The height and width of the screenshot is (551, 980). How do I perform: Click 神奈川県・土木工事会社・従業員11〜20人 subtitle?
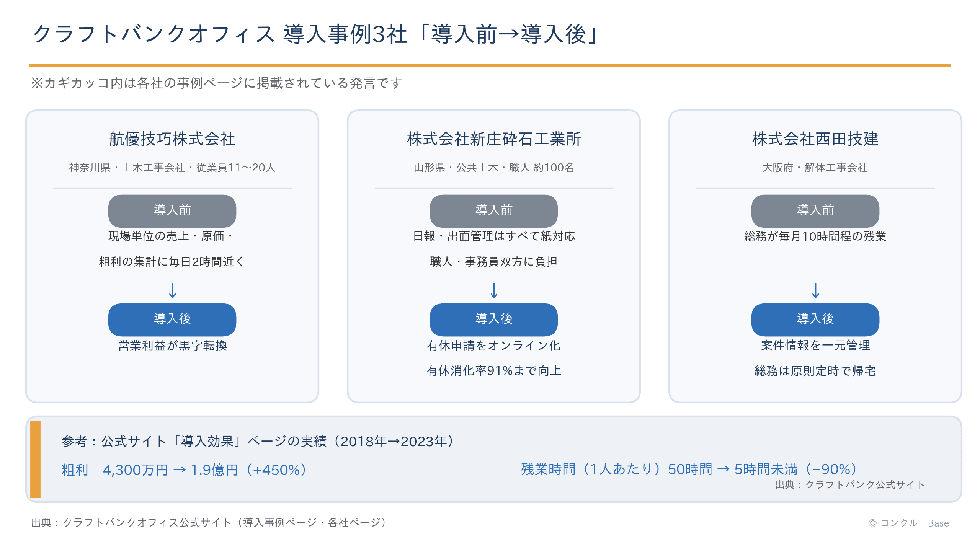[172, 168]
